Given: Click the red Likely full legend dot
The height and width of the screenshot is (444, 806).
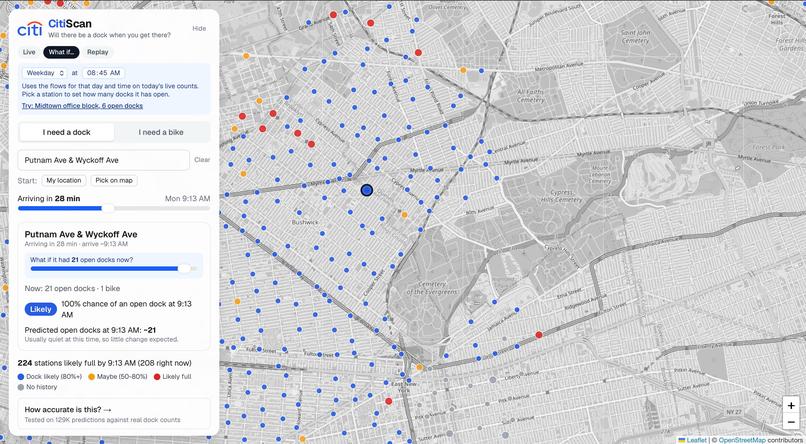Looking at the screenshot, I should [x=157, y=377].
